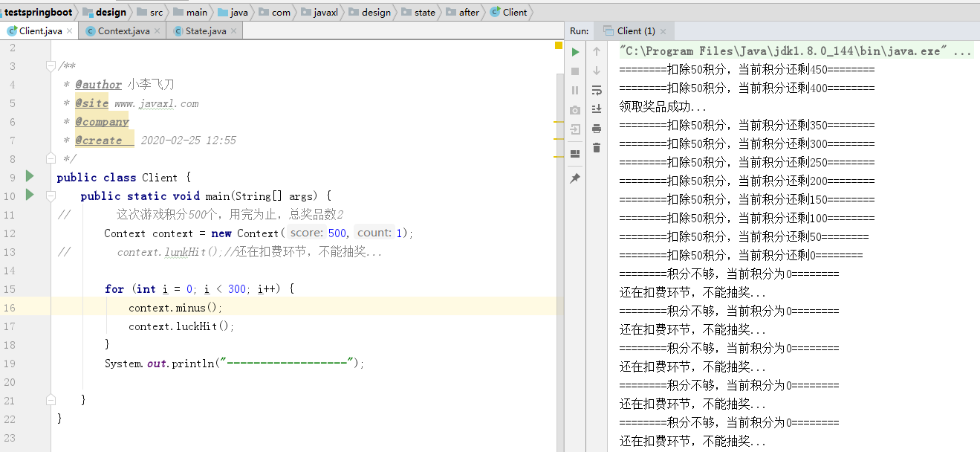Click line number 19 in the gutter
This screenshot has width=980, height=452.
pyautogui.click(x=10, y=364)
